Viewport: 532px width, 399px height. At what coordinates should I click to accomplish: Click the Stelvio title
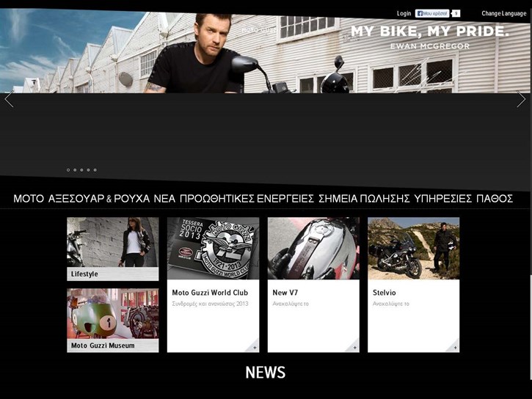point(384,293)
